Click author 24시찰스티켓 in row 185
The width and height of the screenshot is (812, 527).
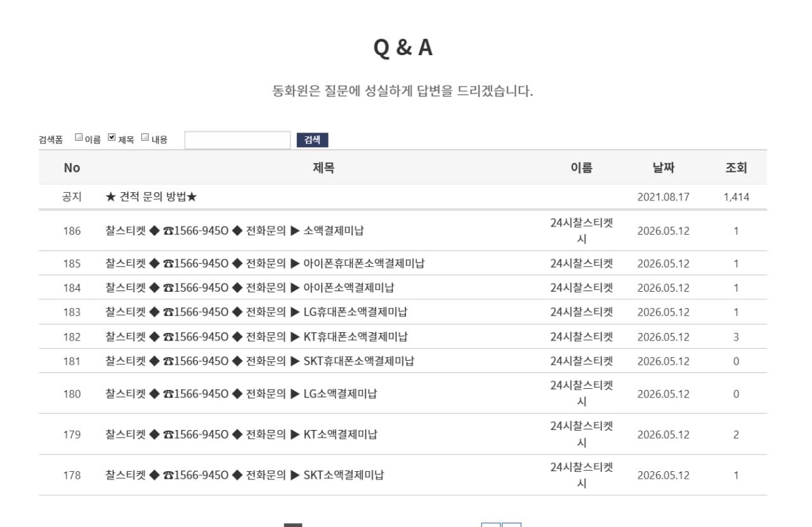point(582,264)
